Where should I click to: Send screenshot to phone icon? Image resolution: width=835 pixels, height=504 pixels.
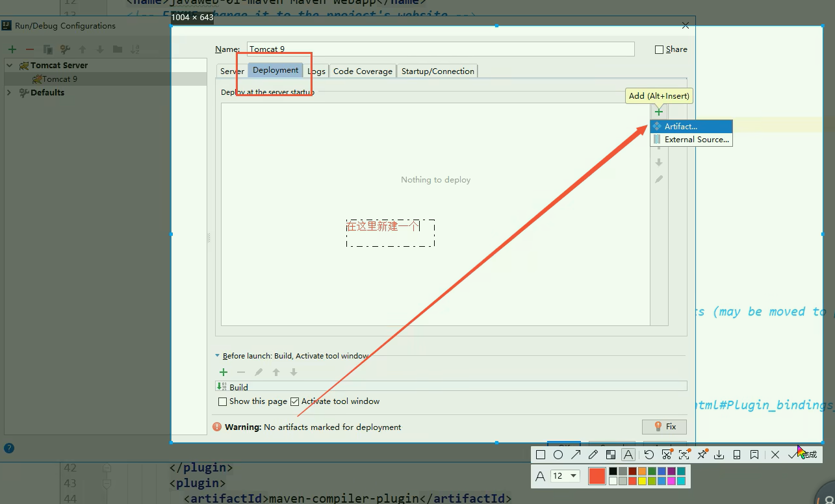tap(737, 455)
